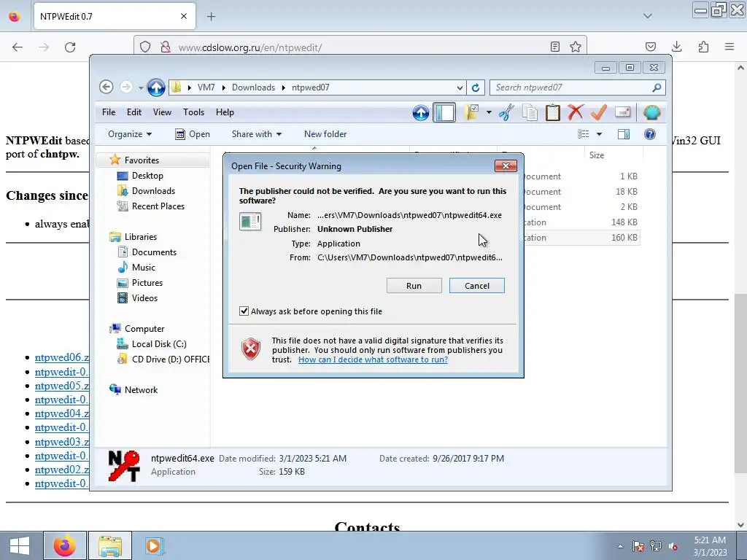
Task: Expand dropdown arrow next to folder options icon
Action: 489,113
